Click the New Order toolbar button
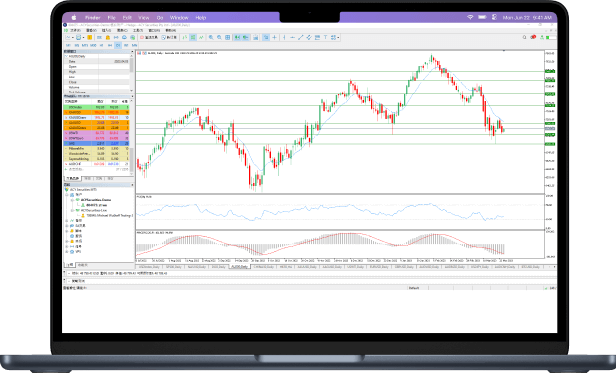Image resolution: width=616 pixels, height=373 pixels. [170, 37]
